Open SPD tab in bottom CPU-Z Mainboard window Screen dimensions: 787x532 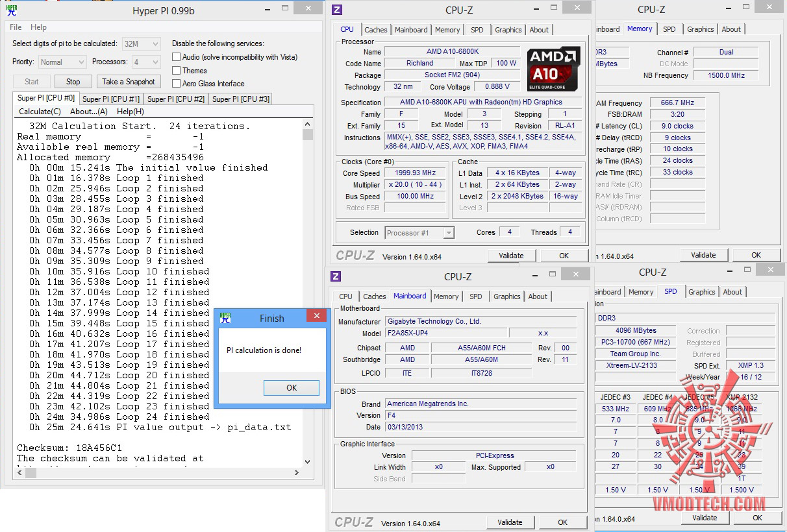click(475, 296)
